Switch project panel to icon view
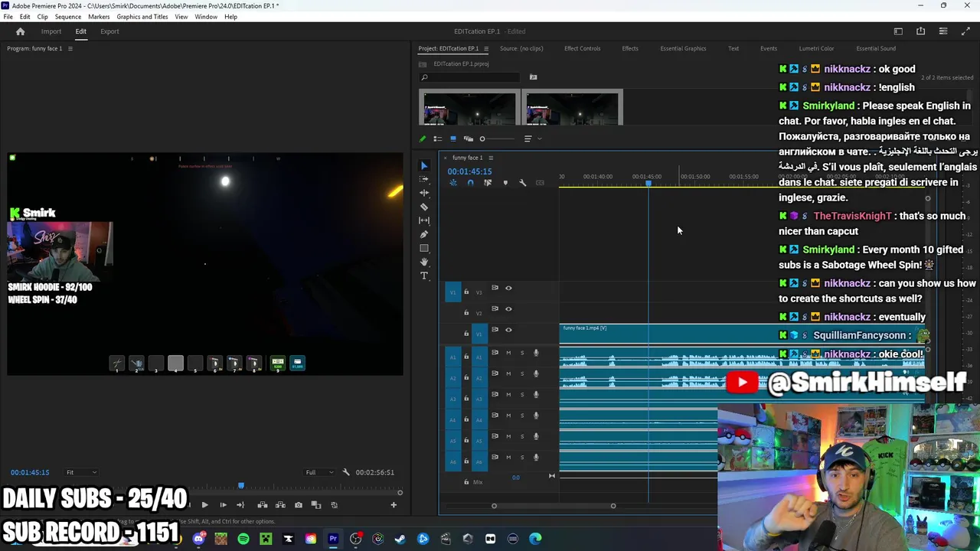980x551 pixels. [x=453, y=139]
